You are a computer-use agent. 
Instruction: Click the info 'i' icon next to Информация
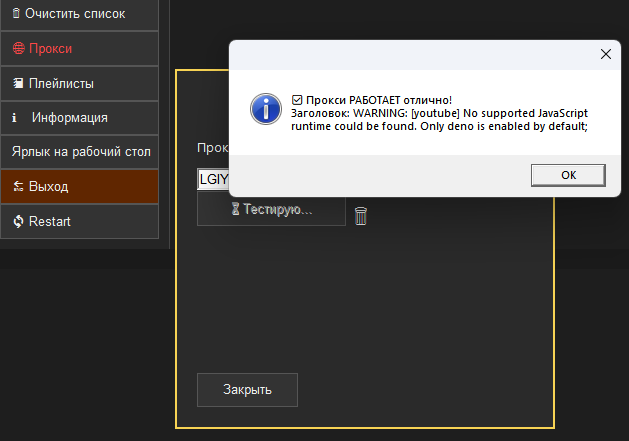point(14,118)
